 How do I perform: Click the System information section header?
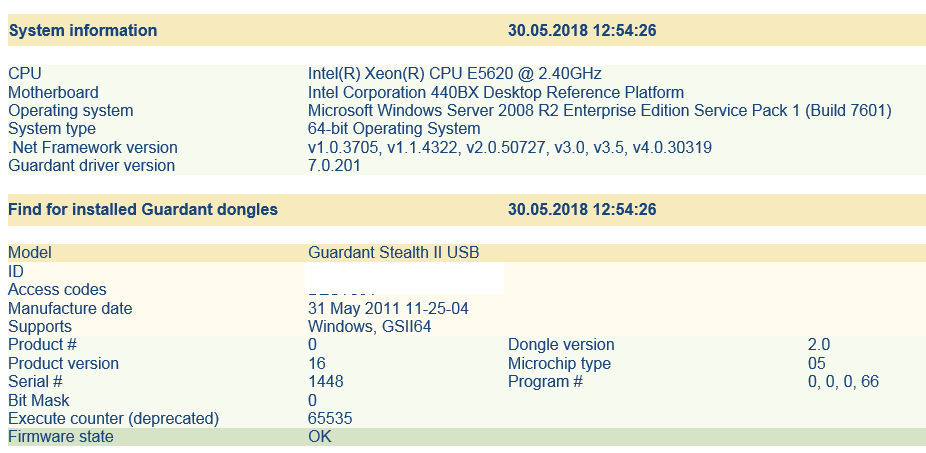click(83, 31)
